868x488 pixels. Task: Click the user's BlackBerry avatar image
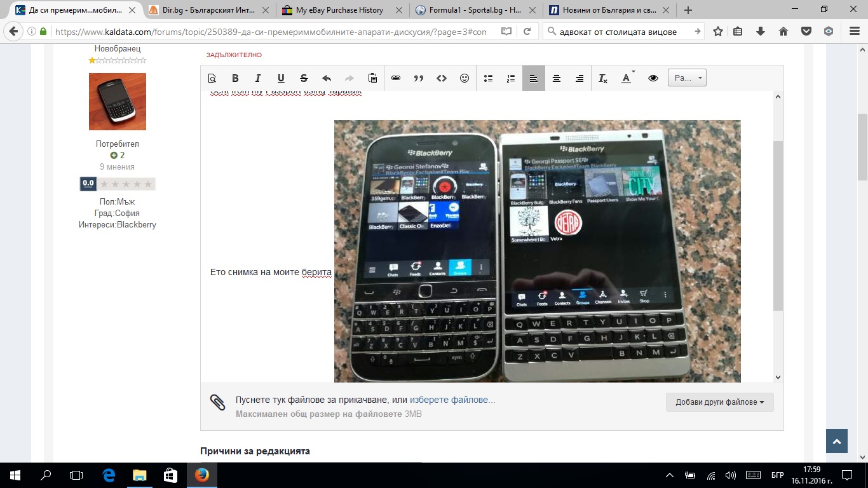click(118, 102)
